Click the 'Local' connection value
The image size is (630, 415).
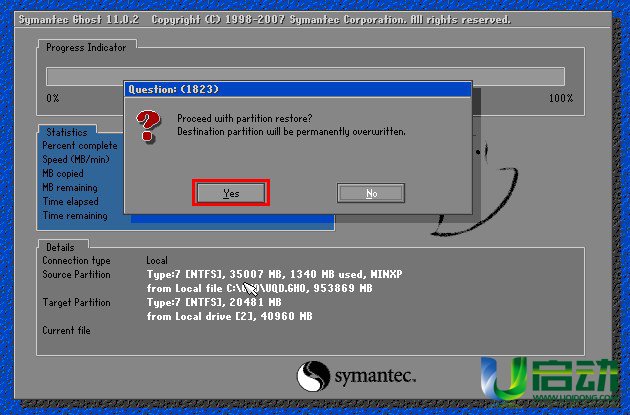click(x=157, y=260)
